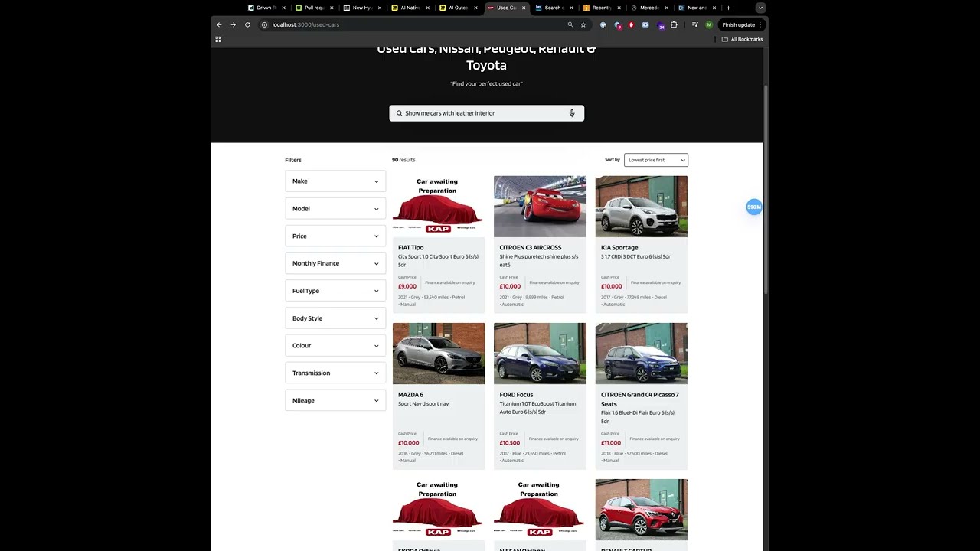Open the Extensions puzzle icon
Screen dimensions: 980x551
pyautogui.click(x=674, y=24)
